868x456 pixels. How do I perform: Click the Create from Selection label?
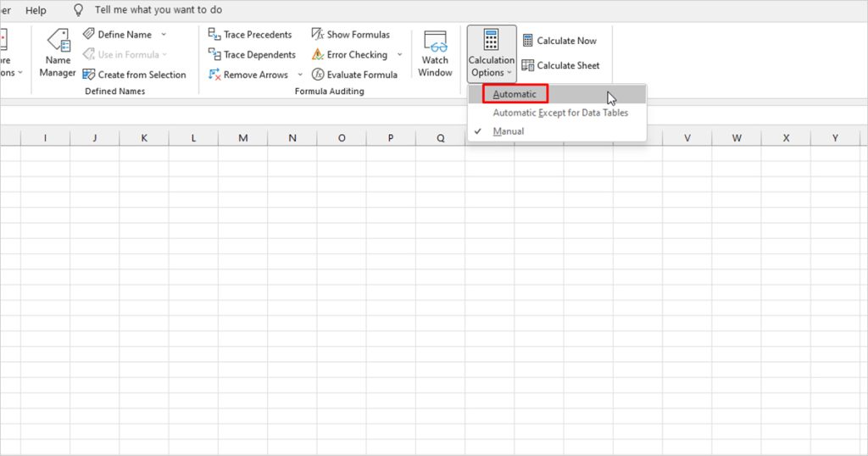(x=142, y=75)
